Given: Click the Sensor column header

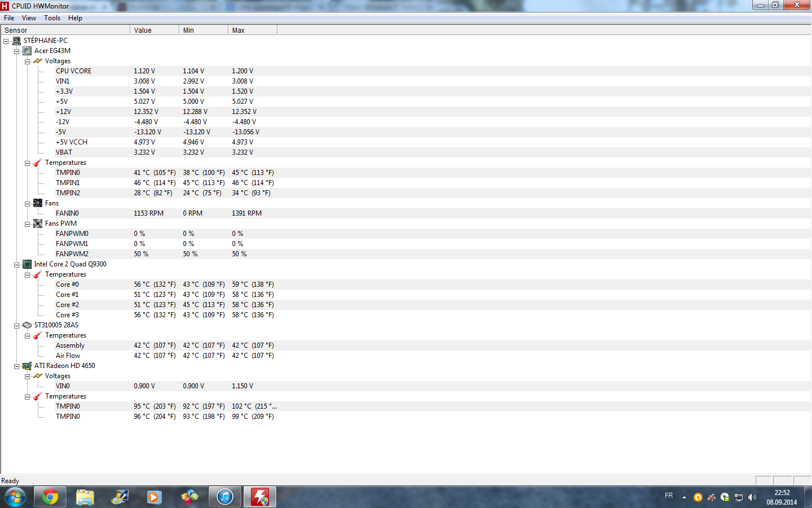Looking at the screenshot, I should point(65,30).
